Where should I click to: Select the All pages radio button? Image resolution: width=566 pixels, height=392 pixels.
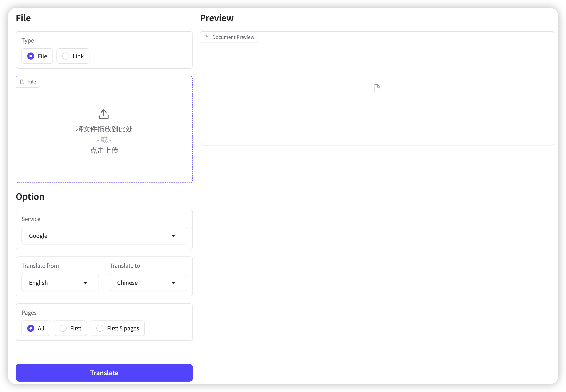[31, 328]
